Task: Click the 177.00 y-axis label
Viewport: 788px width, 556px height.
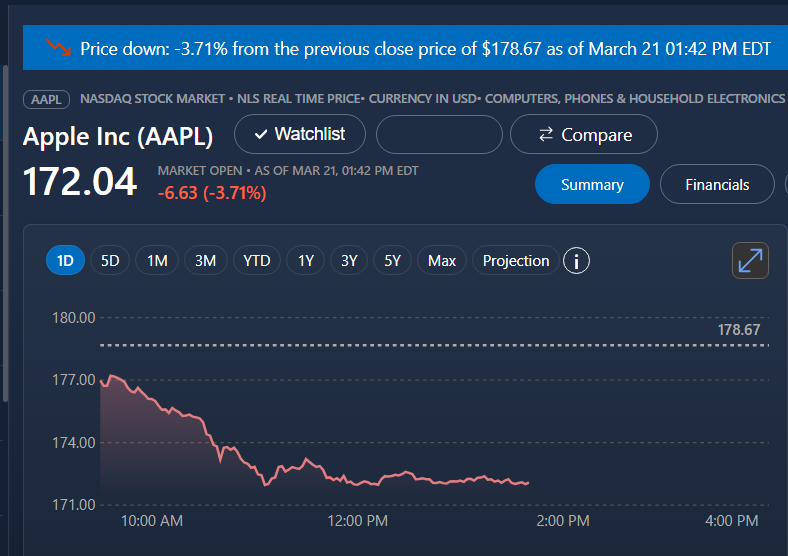Action: [x=73, y=380]
